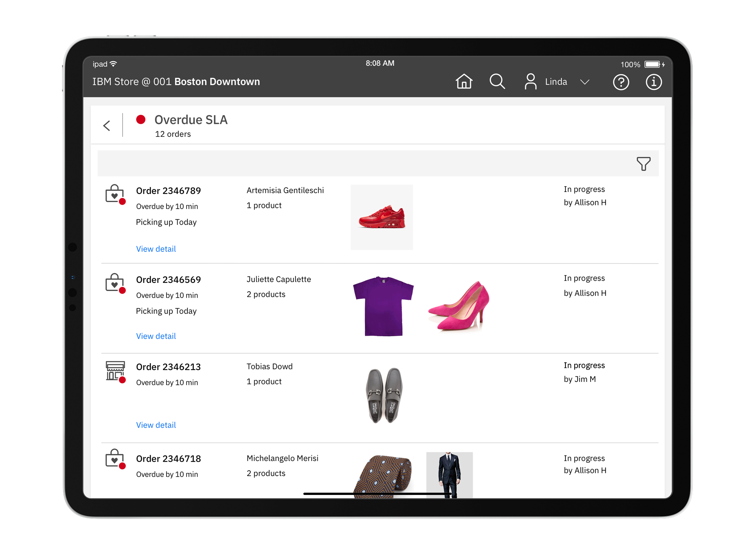Click storefront icon for Order 2346213

[x=115, y=371]
